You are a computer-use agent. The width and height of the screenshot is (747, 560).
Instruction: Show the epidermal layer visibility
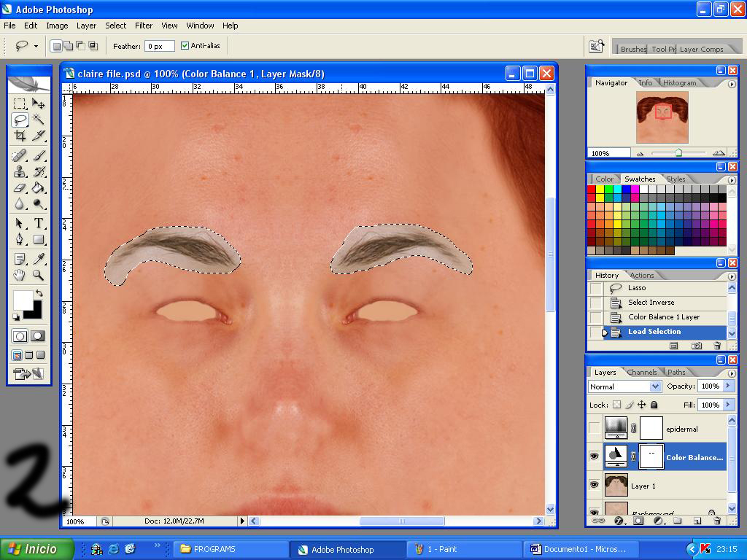[x=594, y=428]
